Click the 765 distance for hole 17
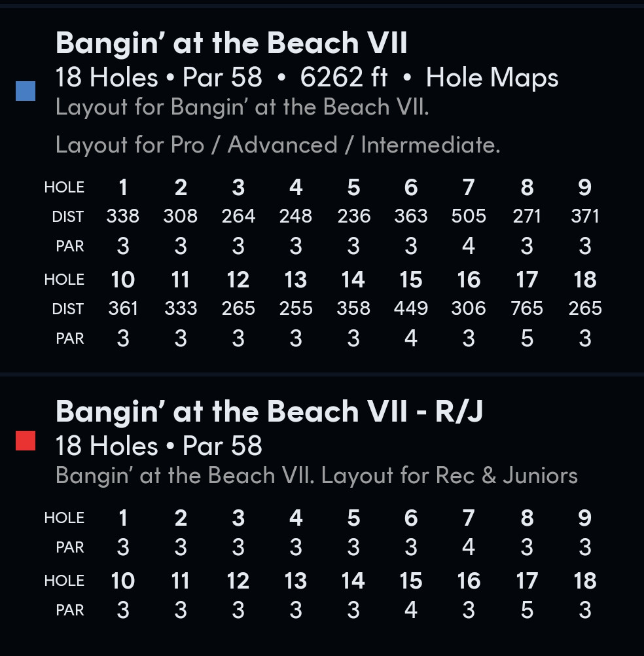Image resolution: width=644 pixels, height=656 pixels. 526,309
